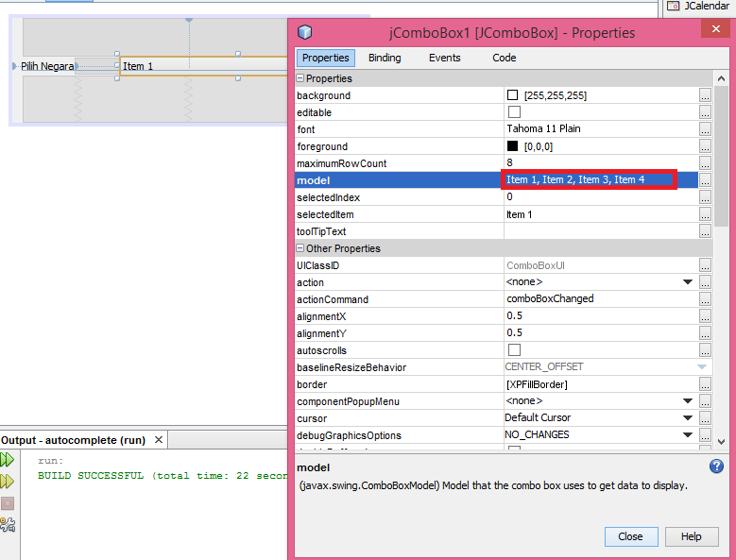Switch to the Code tab
736x560 pixels.
(505, 58)
